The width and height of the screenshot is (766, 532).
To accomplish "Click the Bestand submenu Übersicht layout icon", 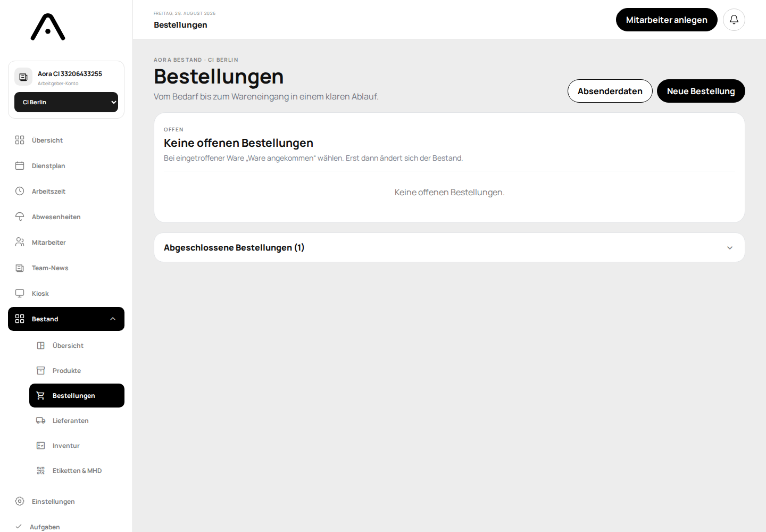I will 40,345.
